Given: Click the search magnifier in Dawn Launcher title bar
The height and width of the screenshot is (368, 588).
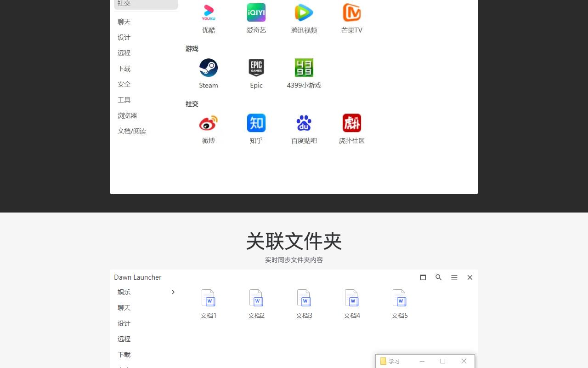Looking at the screenshot, I should 439,277.
